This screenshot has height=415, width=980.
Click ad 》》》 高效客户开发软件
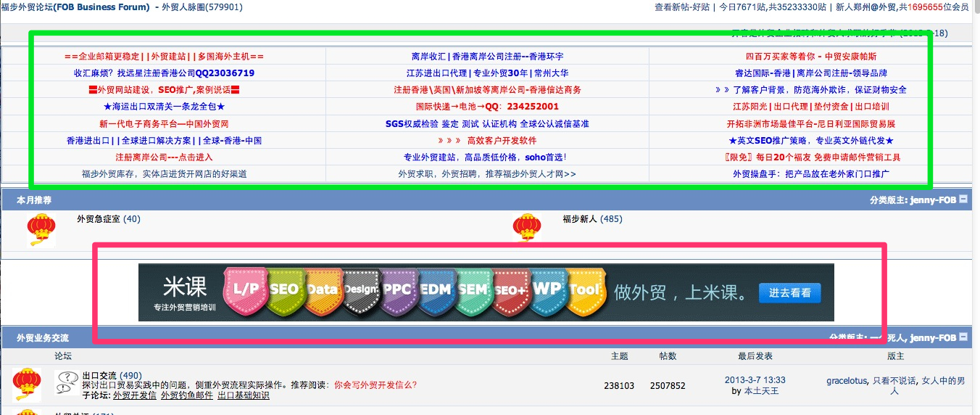(x=487, y=141)
